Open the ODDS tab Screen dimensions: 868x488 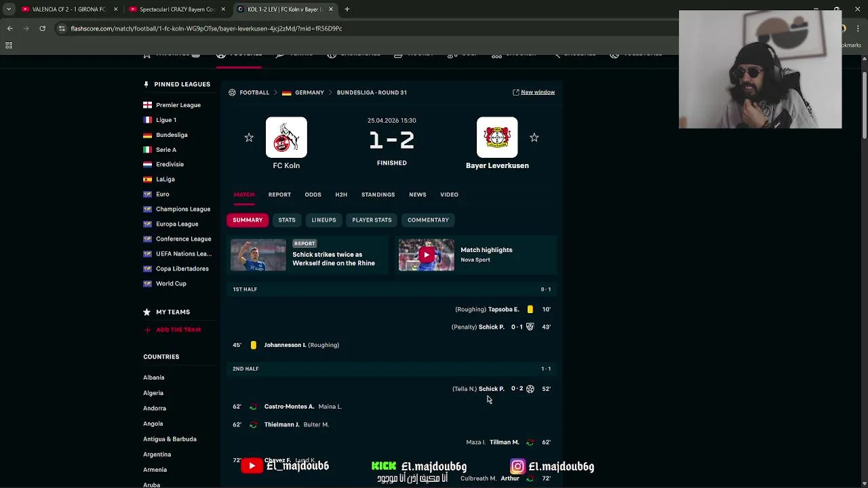click(313, 195)
